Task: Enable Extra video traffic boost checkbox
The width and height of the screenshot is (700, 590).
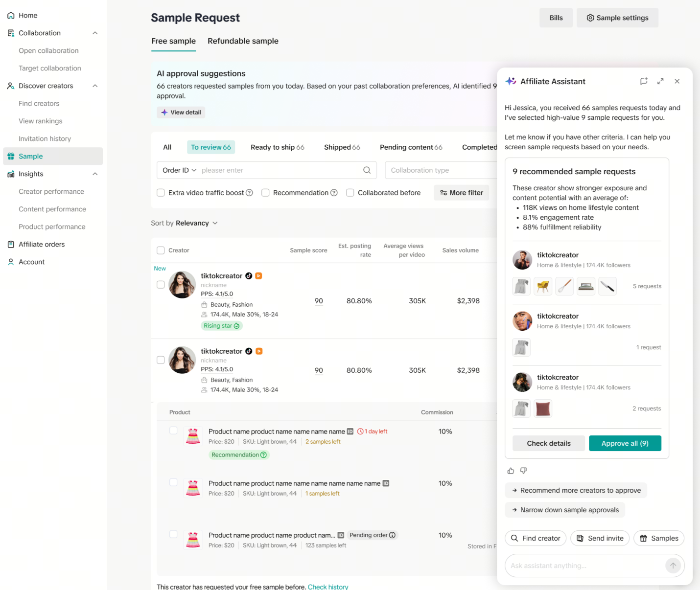Action: click(x=161, y=193)
